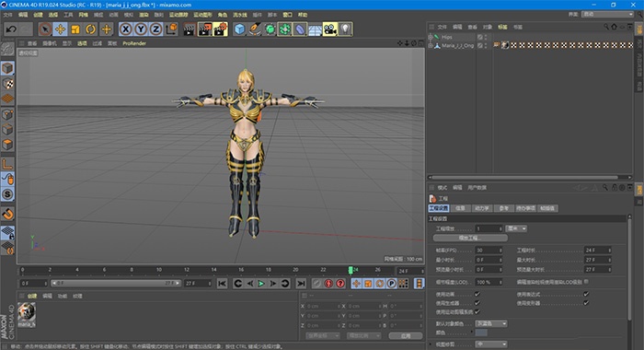Screen dimensions: 644x350
Task: Toggle the X axis lock icon
Action: [126, 29]
